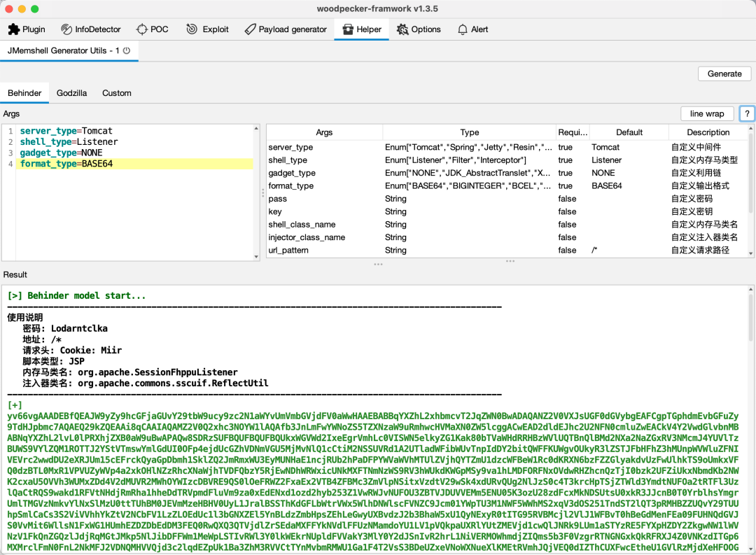Image resolution: width=756 pixels, height=555 pixels.
Task: Open InfoDetector tab icon
Action: coord(66,29)
